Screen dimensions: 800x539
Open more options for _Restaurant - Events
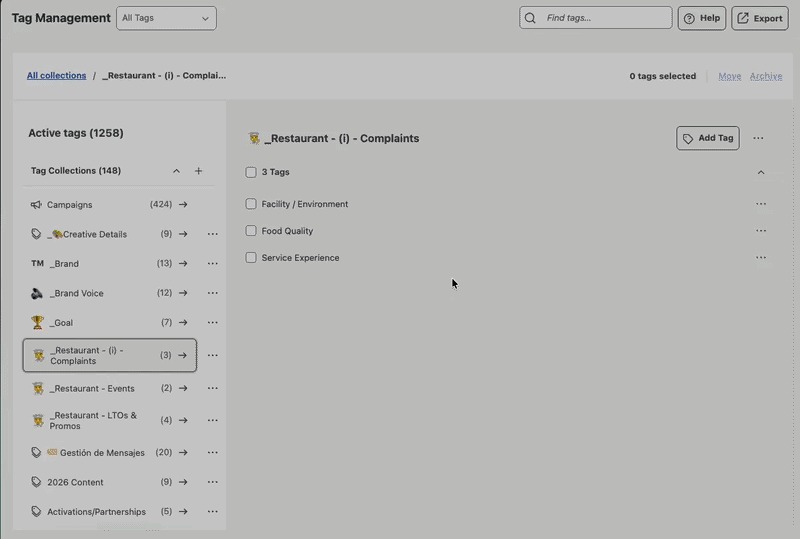[x=213, y=388]
